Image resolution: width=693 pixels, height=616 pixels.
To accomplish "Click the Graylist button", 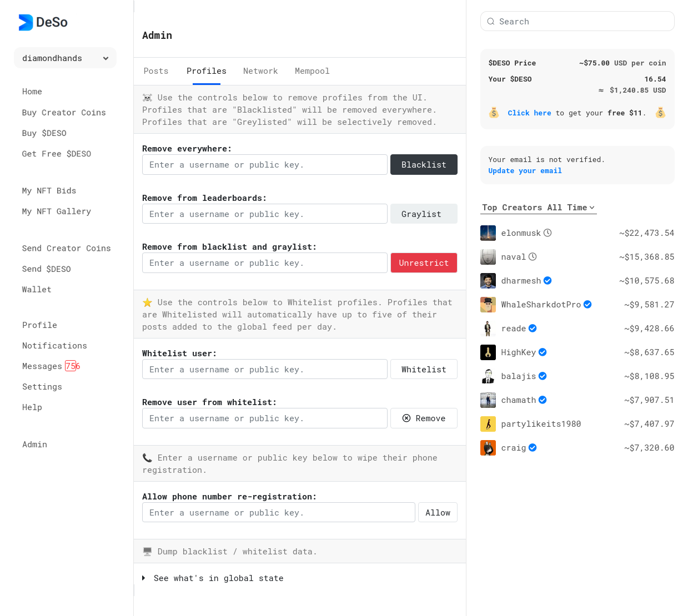I will coord(424,214).
